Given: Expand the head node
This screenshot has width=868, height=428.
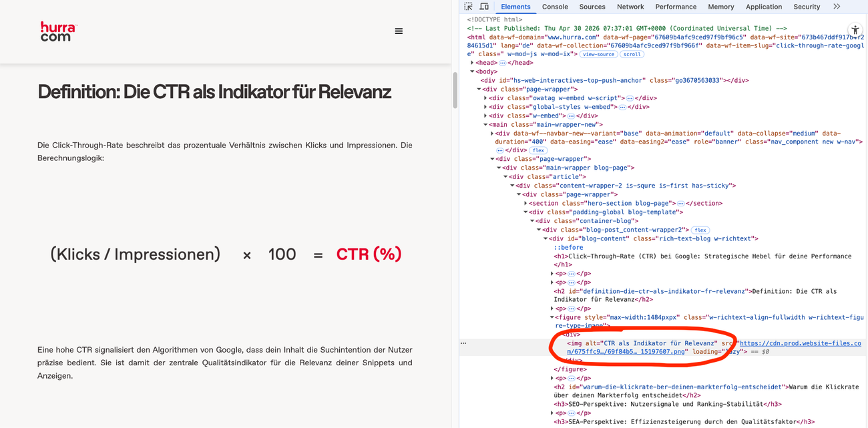Looking at the screenshot, I should tap(472, 63).
